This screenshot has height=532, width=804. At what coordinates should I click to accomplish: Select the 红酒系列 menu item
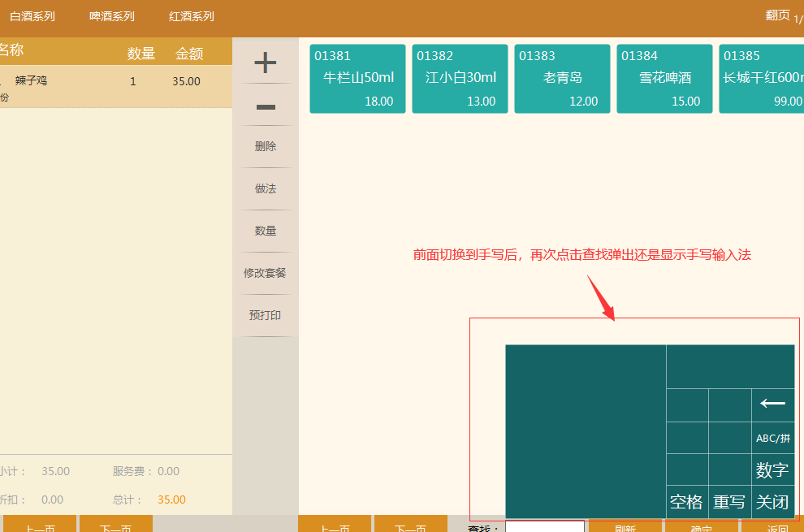coord(191,16)
